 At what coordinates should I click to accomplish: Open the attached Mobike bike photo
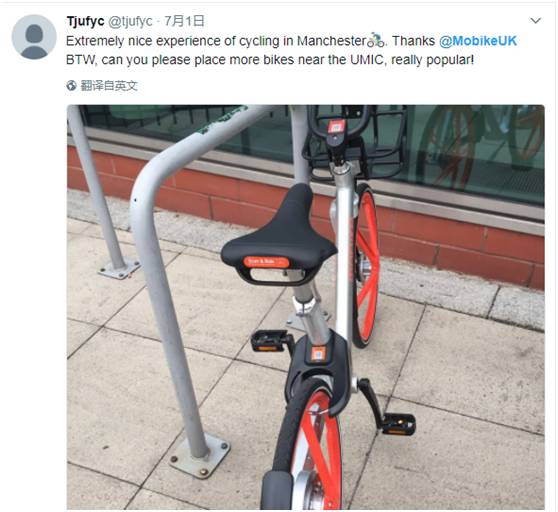pyautogui.click(x=306, y=307)
